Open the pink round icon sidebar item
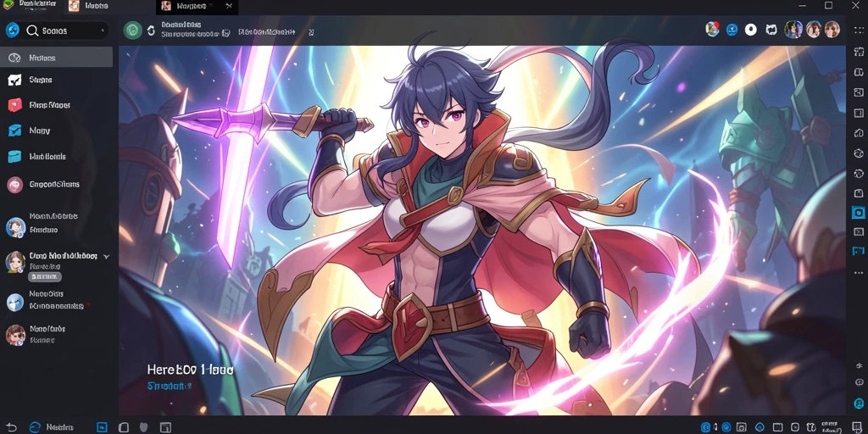 [x=57, y=184]
